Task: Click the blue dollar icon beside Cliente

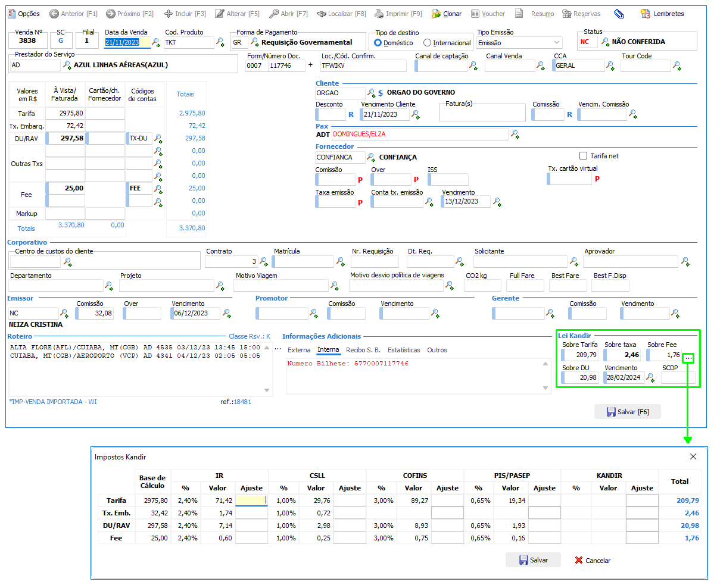Action: point(381,93)
